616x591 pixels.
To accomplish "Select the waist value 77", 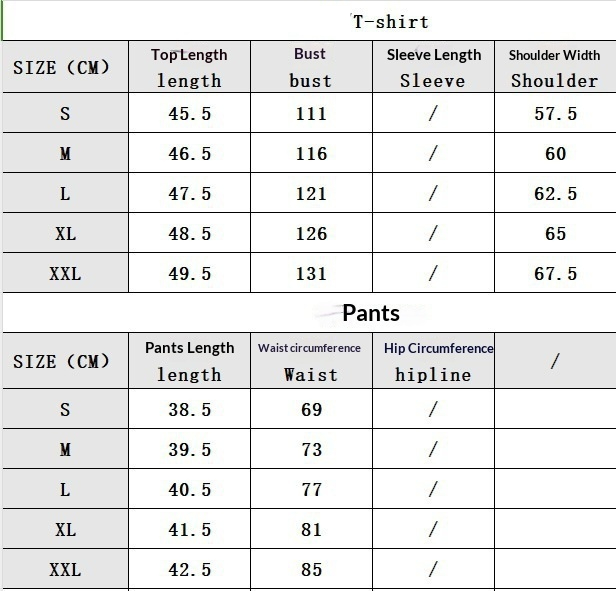I will (x=311, y=490).
